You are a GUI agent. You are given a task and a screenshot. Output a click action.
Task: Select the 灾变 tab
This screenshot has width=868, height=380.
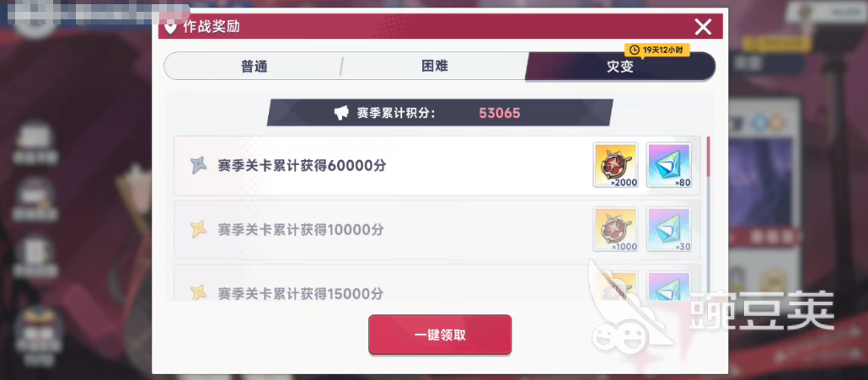click(x=620, y=67)
